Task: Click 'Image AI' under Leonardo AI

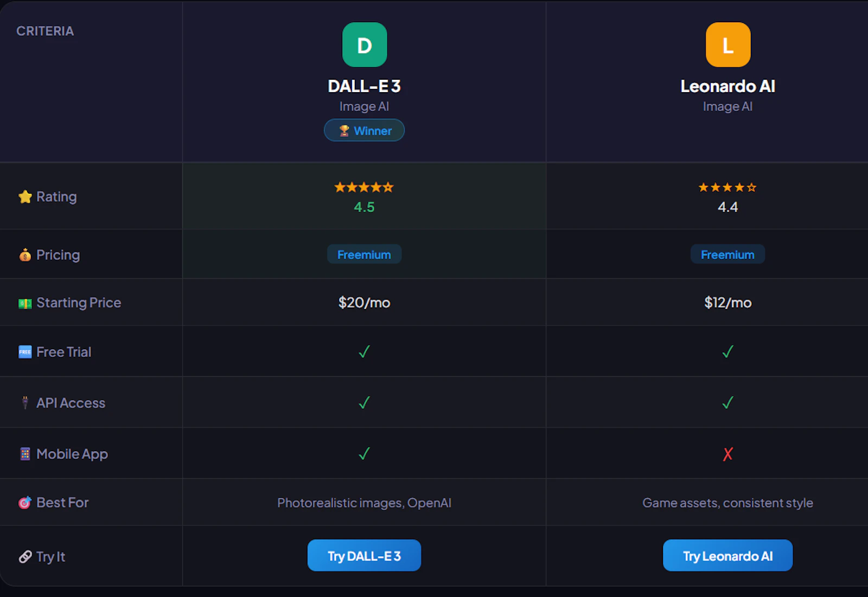Action: click(x=727, y=106)
